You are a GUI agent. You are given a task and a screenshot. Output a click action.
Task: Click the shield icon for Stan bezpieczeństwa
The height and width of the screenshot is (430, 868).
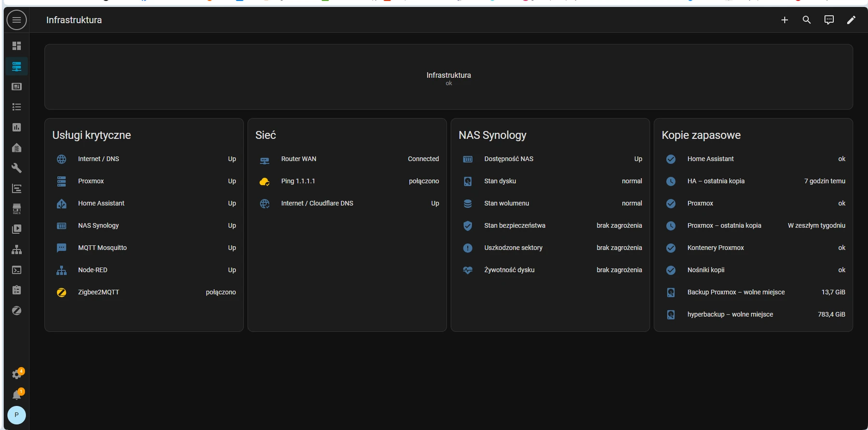(468, 226)
